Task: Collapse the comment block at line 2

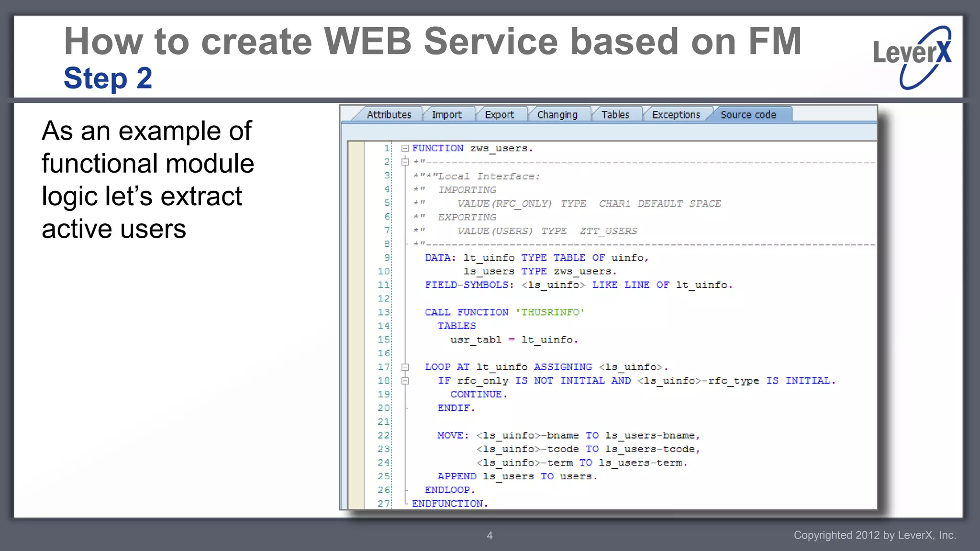Action: click(x=405, y=162)
